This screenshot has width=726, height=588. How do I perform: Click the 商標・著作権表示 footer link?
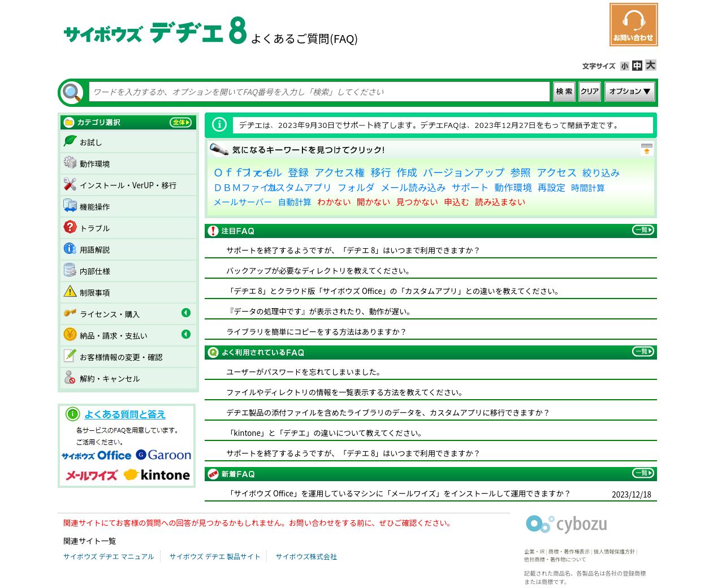[x=569, y=552]
